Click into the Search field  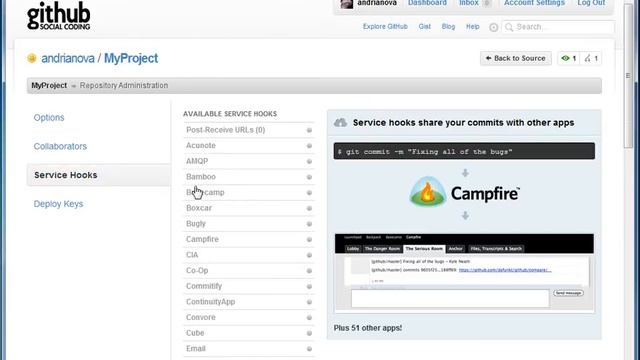(x=558, y=27)
